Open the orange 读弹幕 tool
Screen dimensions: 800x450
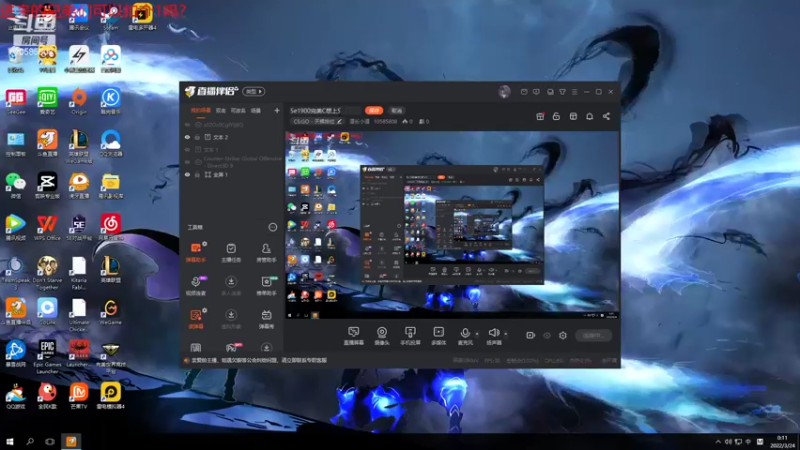[196, 318]
